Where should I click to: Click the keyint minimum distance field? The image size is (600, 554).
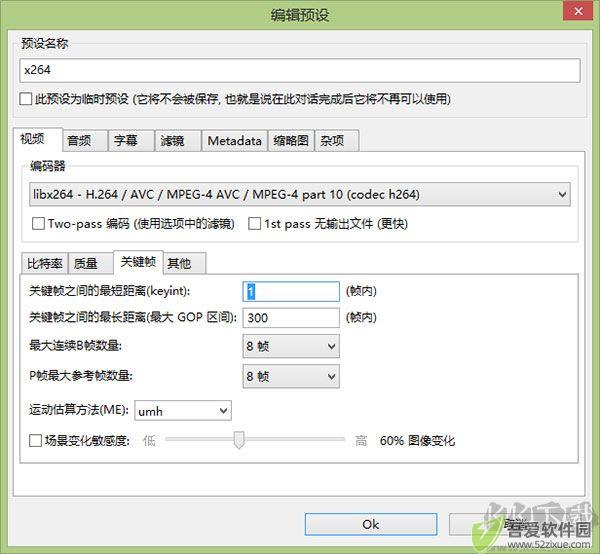coord(291,292)
